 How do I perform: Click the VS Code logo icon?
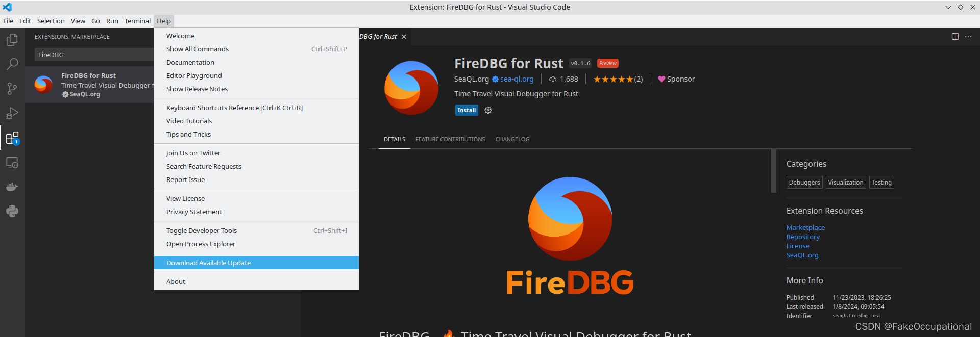click(x=7, y=7)
